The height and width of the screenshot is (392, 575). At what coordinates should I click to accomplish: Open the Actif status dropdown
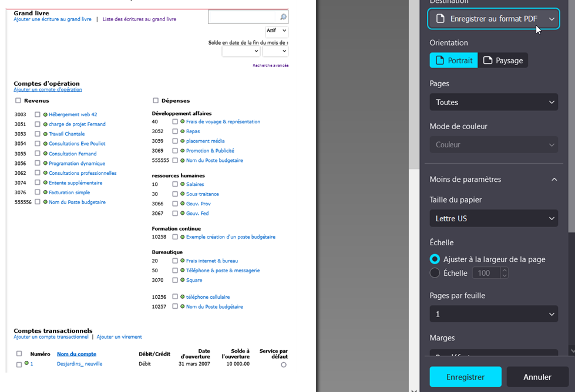277,31
